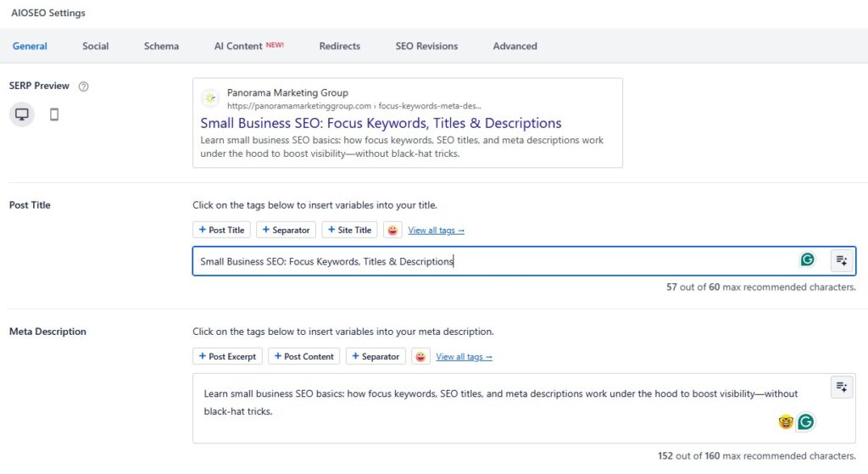Insert the Site Title tag

(349, 230)
